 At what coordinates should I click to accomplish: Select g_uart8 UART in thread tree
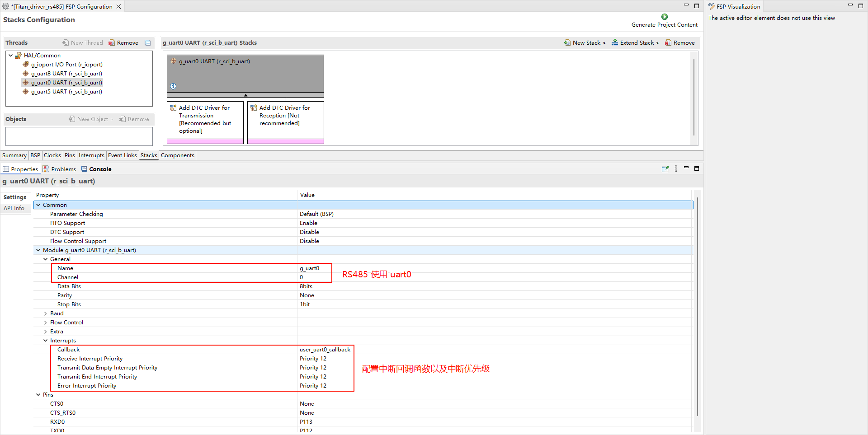click(x=66, y=74)
